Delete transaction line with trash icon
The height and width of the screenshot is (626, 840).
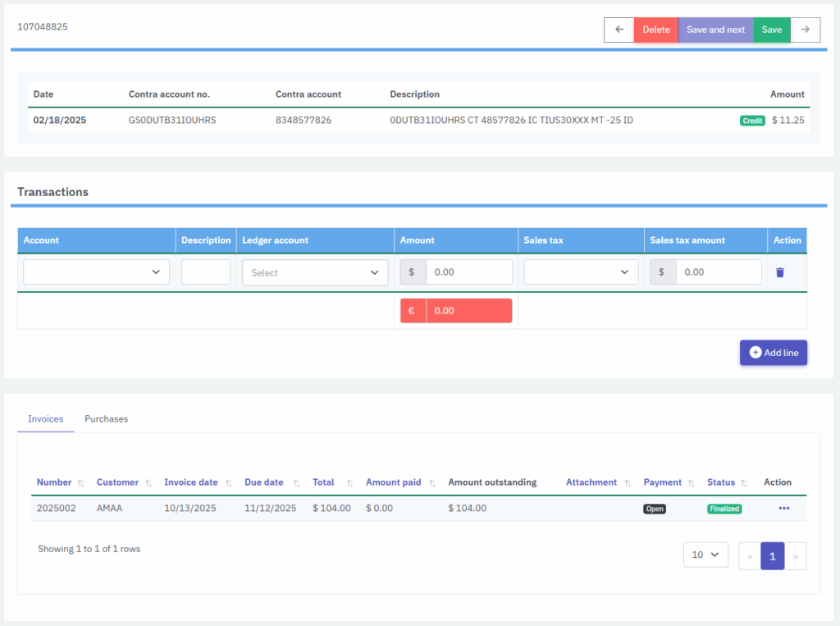[x=779, y=272]
